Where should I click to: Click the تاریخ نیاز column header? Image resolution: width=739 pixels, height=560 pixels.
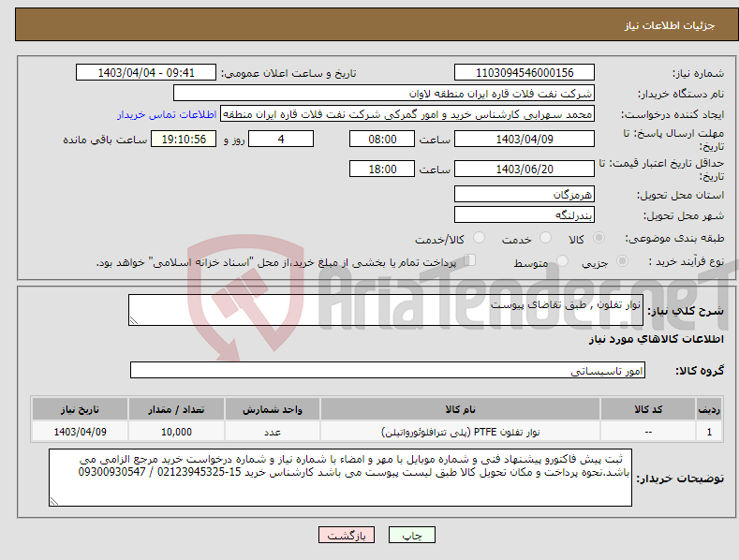click(80, 409)
